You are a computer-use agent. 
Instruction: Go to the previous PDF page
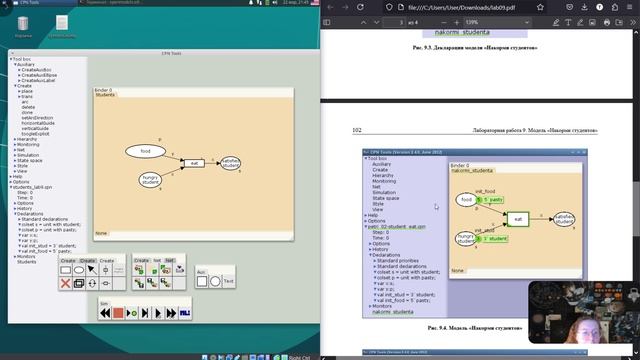(x=363, y=22)
